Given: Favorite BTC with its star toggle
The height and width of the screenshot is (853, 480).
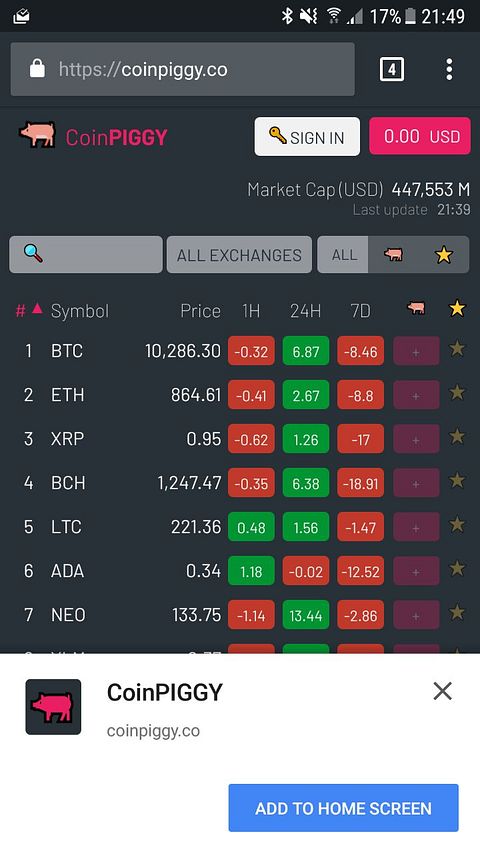Looking at the screenshot, I should (457, 349).
